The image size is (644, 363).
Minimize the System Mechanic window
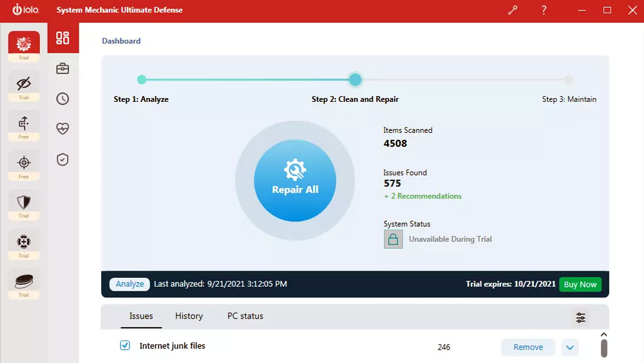click(582, 10)
